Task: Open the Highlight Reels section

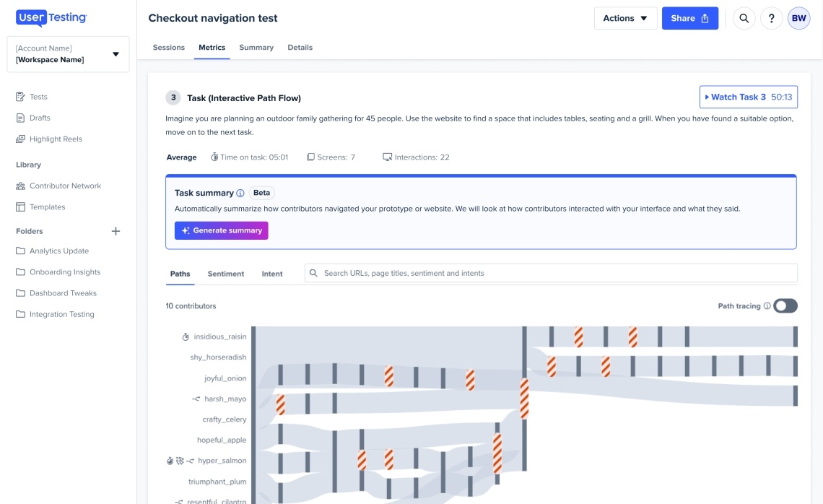Action: pos(57,139)
